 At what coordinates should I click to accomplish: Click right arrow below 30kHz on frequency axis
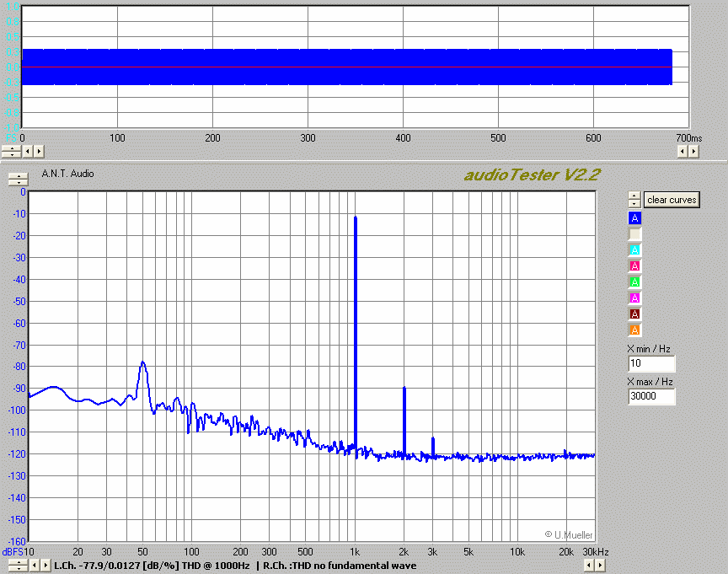point(600,565)
